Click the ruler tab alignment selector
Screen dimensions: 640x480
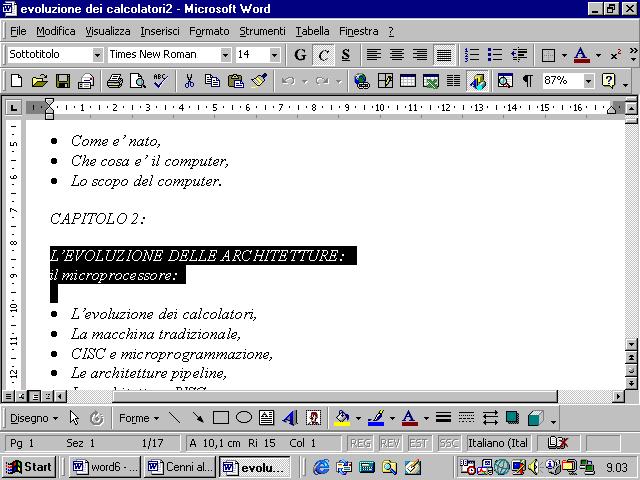[x=13, y=108]
